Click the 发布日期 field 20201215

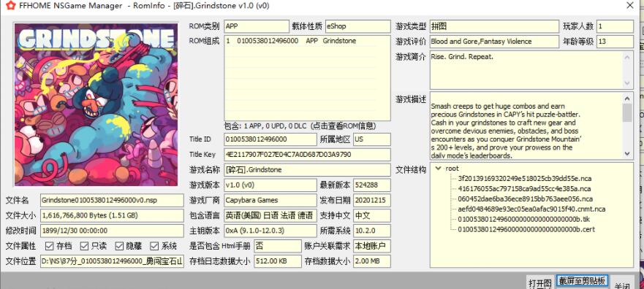coord(371,201)
